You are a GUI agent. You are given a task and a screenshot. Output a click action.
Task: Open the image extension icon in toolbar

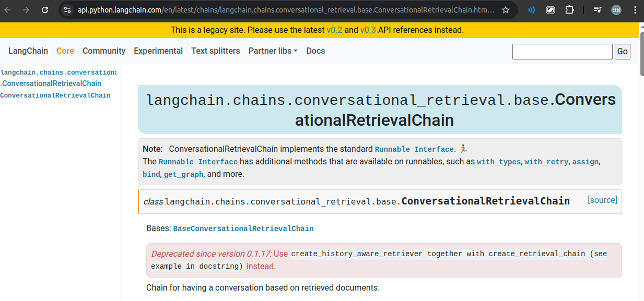[551, 10]
